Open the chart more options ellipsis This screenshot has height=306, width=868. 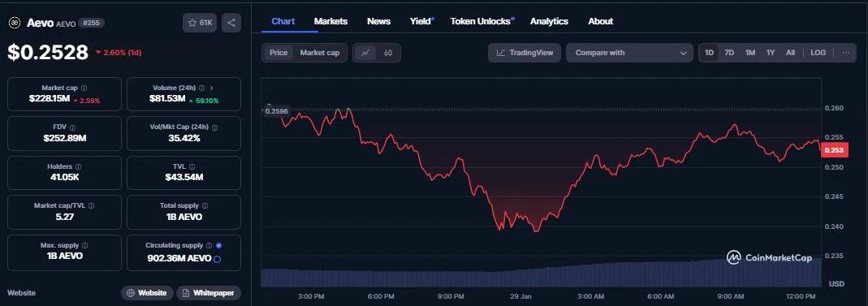click(x=846, y=53)
